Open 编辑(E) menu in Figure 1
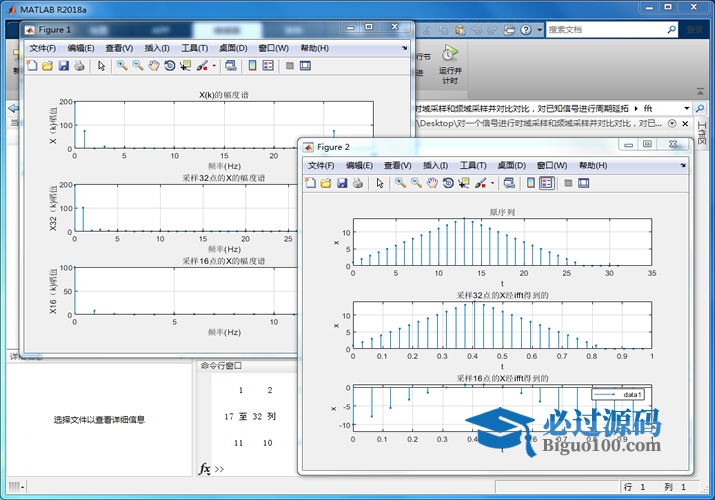 point(81,48)
